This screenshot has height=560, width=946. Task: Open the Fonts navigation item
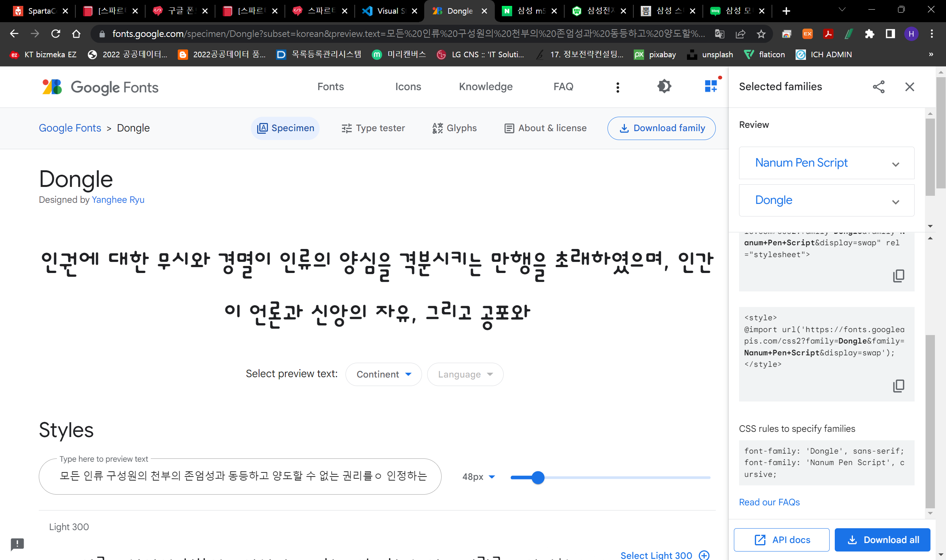click(x=330, y=87)
